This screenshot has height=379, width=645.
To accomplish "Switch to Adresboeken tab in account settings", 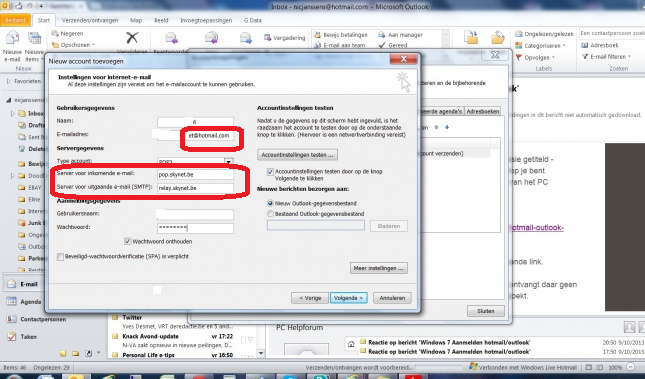I will point(483,111).
